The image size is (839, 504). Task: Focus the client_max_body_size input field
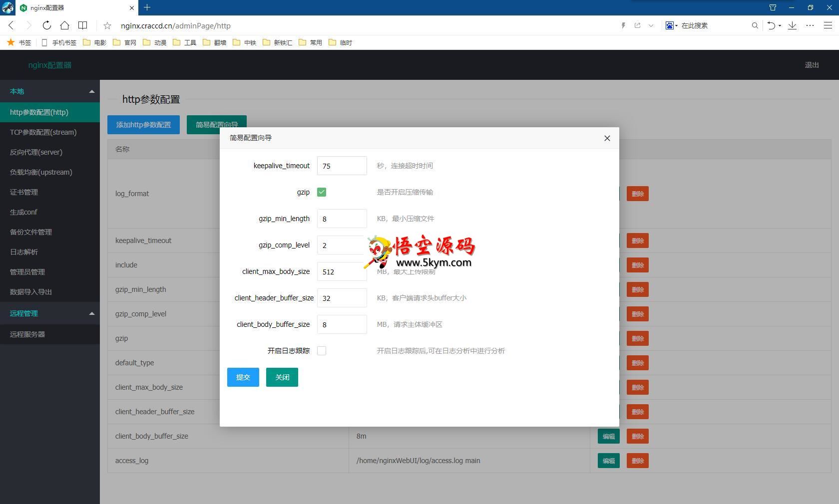tap(342, 271)
